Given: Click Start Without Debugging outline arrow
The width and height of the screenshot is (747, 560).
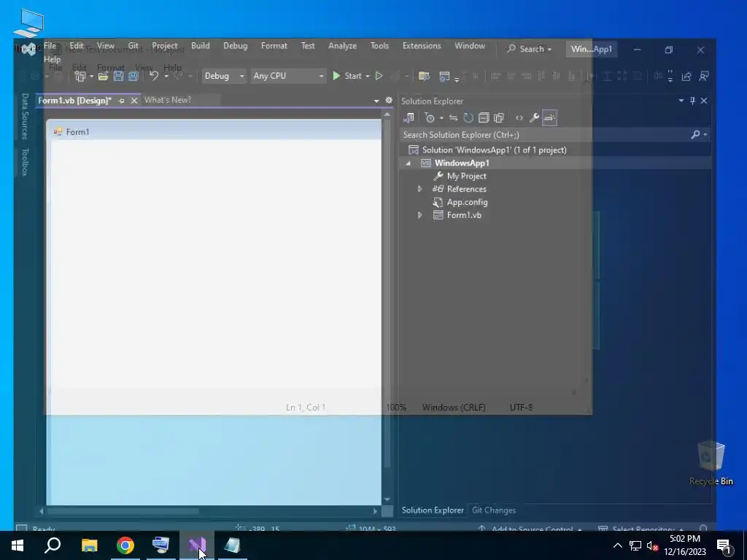Looking at the screenshot, I should coord(379,76).
